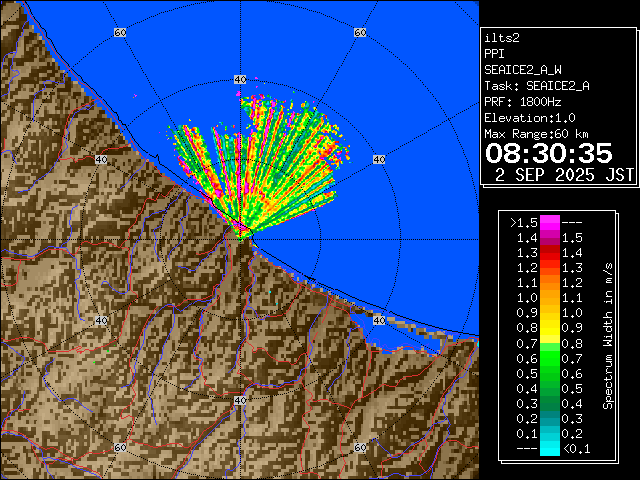Screen dimensions: 640x480
Task: Select the cyan <0.1 legend swatch
Action: (x=549, y=448)
